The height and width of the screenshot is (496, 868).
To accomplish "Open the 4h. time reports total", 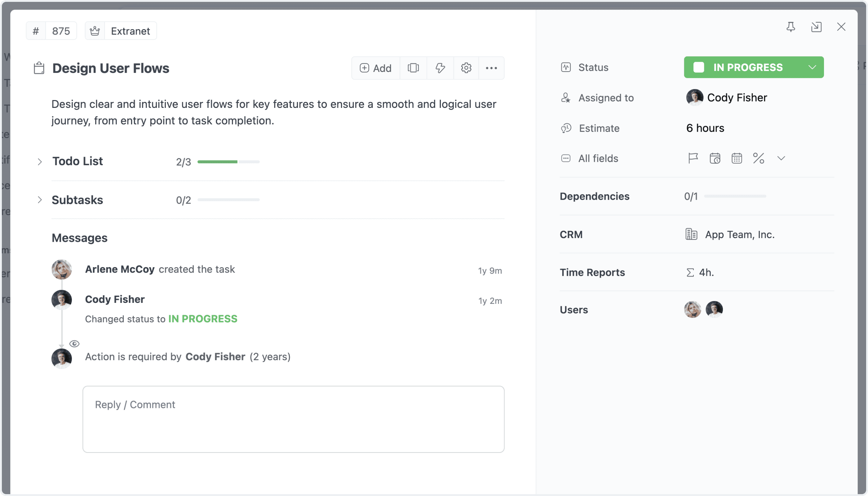I will (x=706, y=272).
